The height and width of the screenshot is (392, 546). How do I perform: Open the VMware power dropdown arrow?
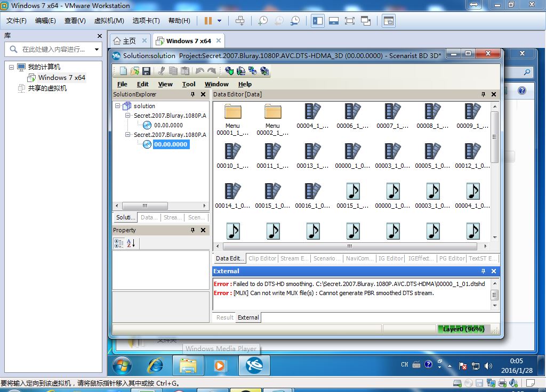coord(219,21)
